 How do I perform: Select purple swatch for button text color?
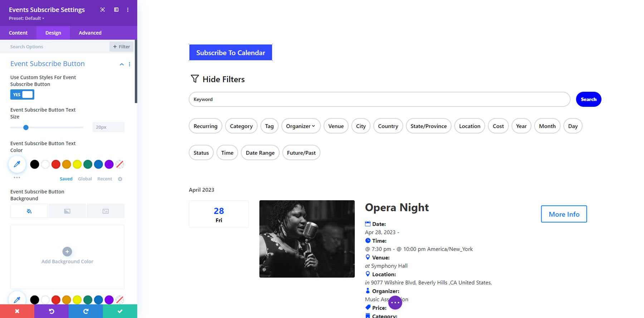[x=109, y=164]
